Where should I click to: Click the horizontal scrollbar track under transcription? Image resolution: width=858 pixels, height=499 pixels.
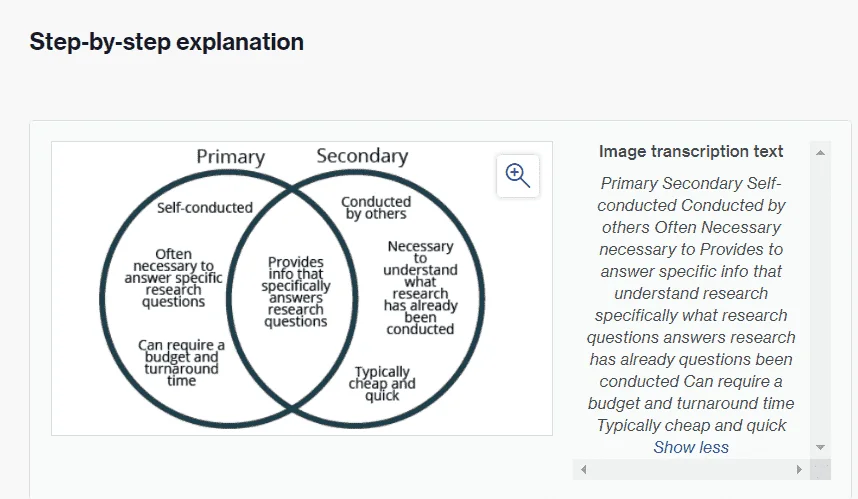tap(691, 469)
